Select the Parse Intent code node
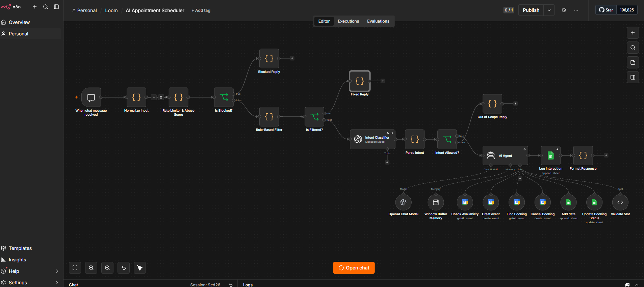The height and width of the screenshot is (287, 644). (415, 139)
